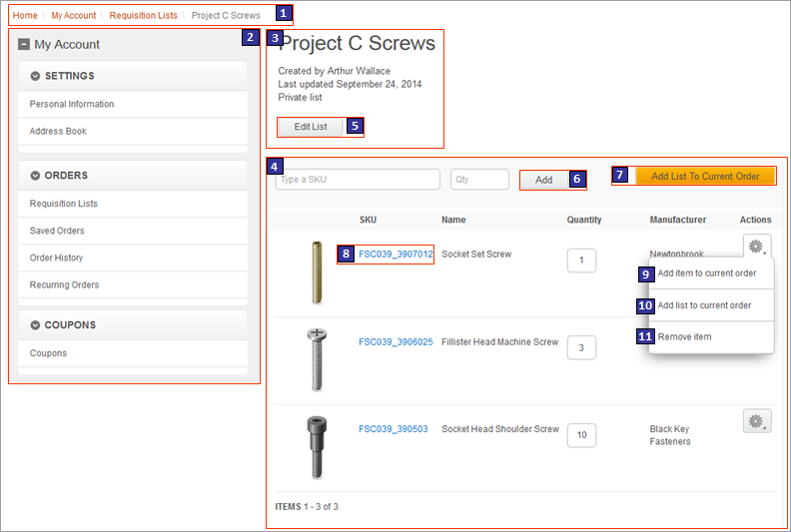The width and height of the screenshot is (791, 532).
Task: Open Saved Orders in sidebar
Action: (133, 231)
